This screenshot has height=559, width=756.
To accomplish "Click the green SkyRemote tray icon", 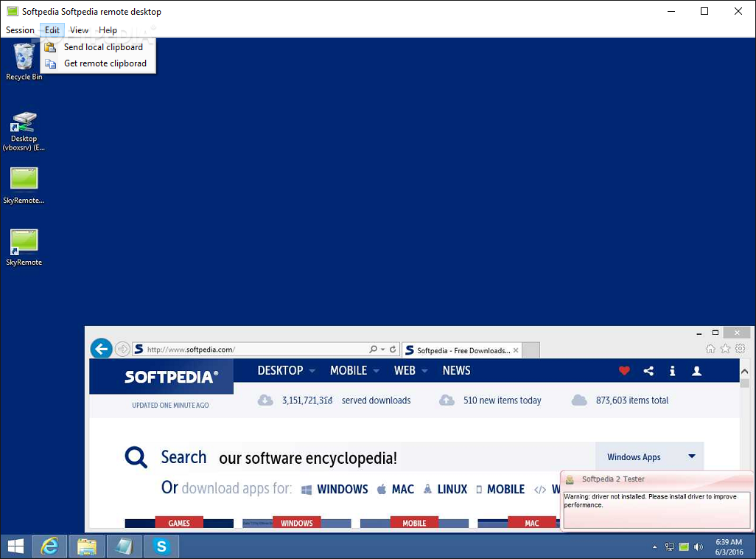I will tap(684, 547).
